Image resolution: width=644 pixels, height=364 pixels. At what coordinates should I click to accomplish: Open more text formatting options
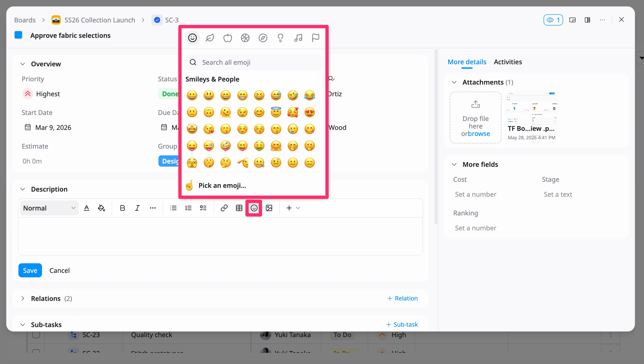point(153,208)
